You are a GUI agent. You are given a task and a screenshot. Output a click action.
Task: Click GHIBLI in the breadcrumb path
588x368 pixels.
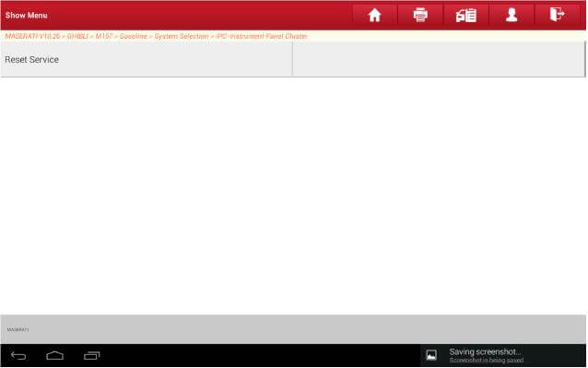click(77, 36)
